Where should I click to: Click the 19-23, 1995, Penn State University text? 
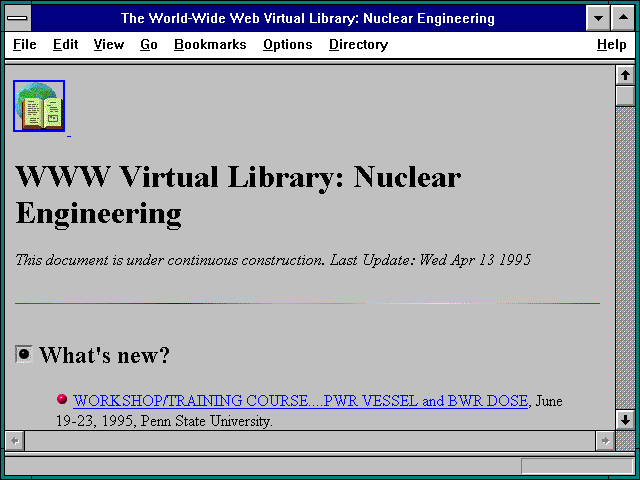point(164,421)
